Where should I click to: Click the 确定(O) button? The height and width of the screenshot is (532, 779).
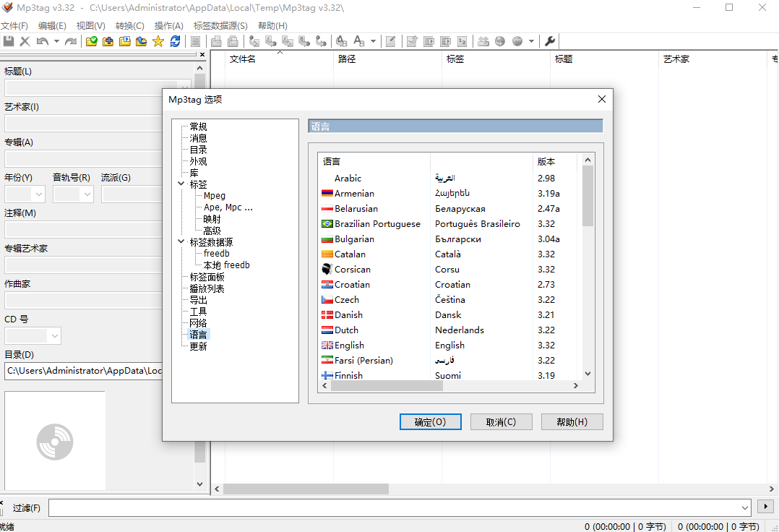pos(430,422)
